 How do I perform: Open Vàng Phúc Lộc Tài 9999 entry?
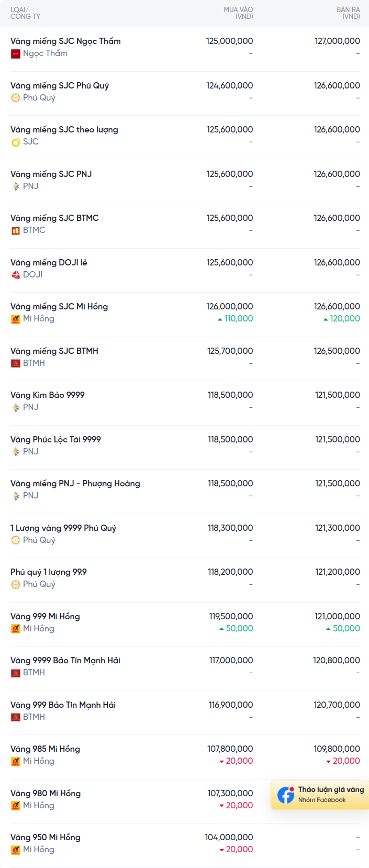pyautogui.click(x=55, y=440)
